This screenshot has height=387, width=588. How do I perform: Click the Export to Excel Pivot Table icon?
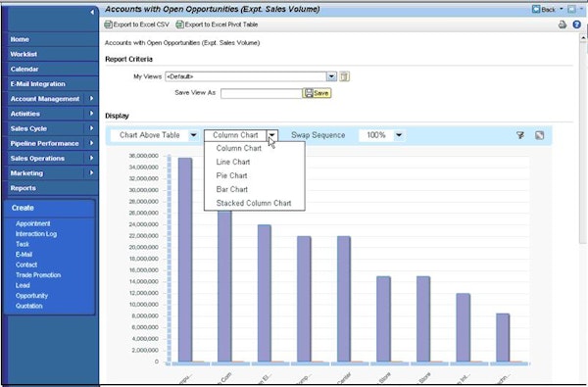point(180,24)
